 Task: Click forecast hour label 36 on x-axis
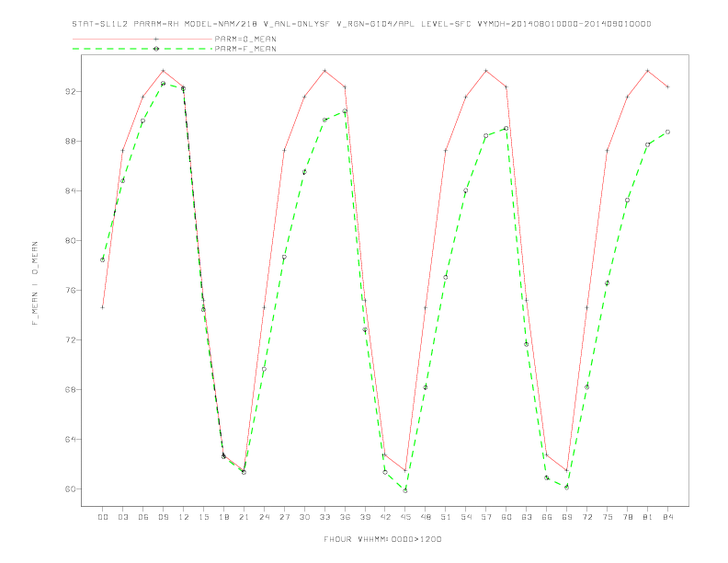pyautogui.click(x=345, y=517)
